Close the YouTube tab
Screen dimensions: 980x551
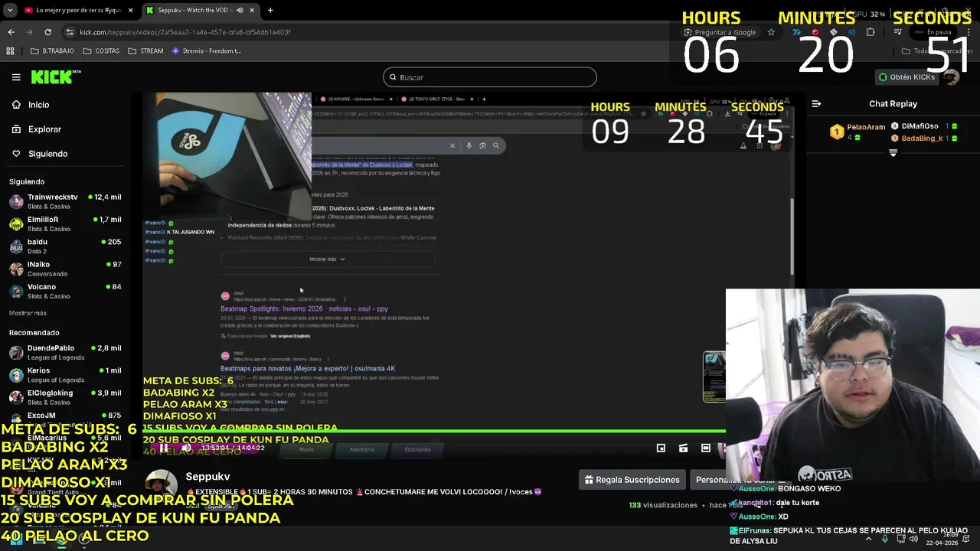130,10
